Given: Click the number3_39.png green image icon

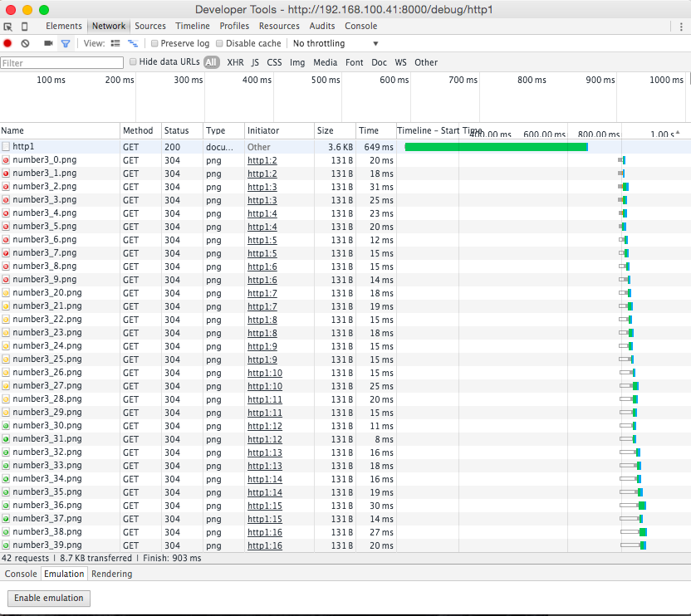Looking at the screenshot, I should point(6,545).
